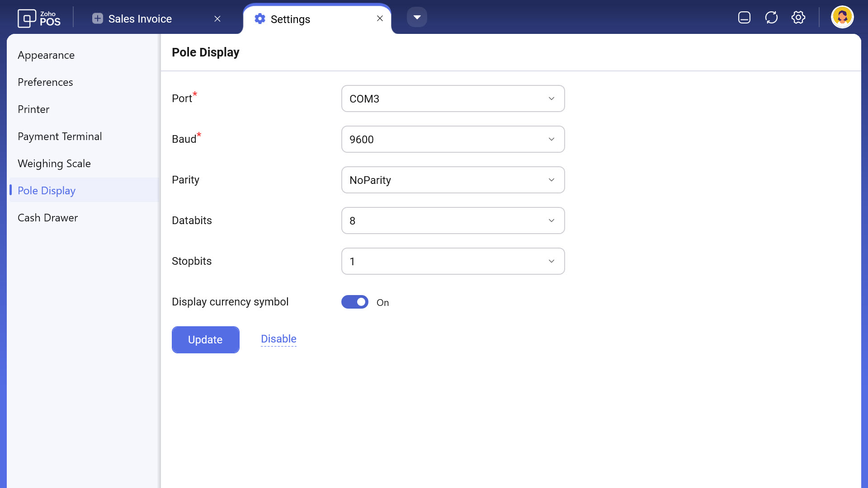Viewport: 868px width, 488px height.
Task: Open the tab list dropdown arrow
Action: pyautogui.click(x=417, y=18)
